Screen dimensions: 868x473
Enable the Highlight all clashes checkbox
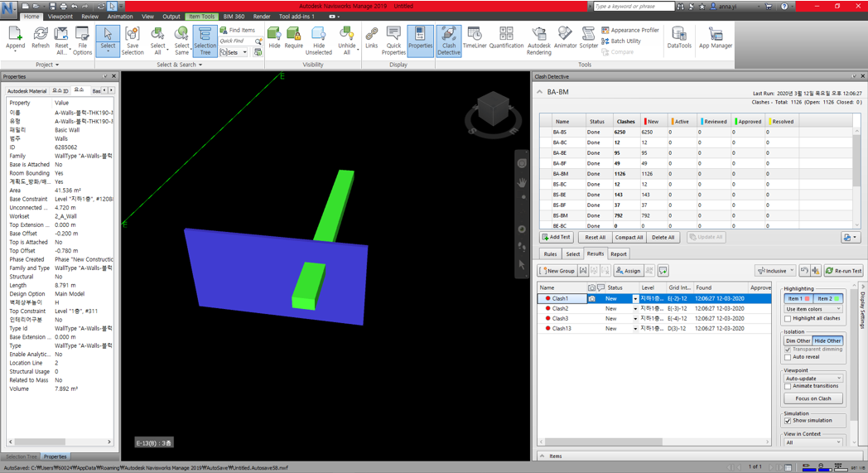[788, 318]
